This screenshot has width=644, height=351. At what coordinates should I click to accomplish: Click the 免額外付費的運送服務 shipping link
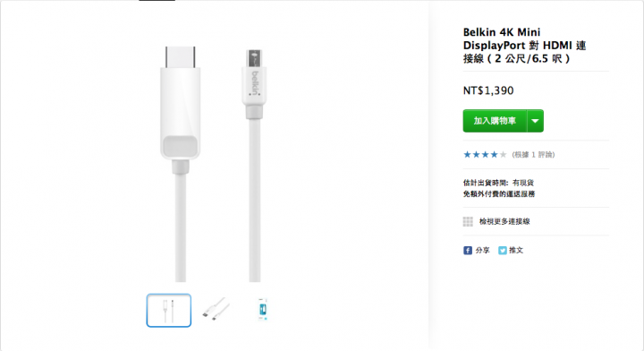[498, 194]
